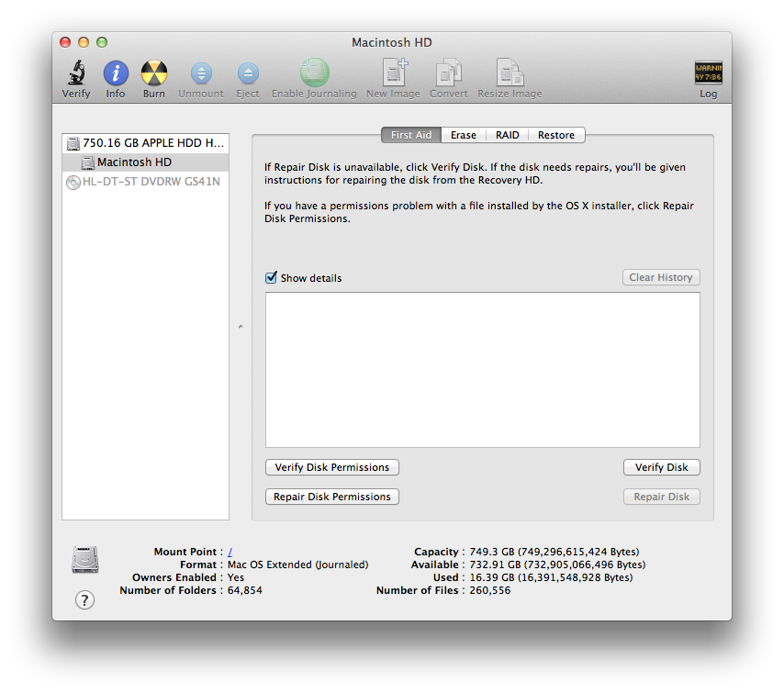This screenshot has width=784, height=693.
Task: Click Verify Disk Permissions button
Action: 332,467
